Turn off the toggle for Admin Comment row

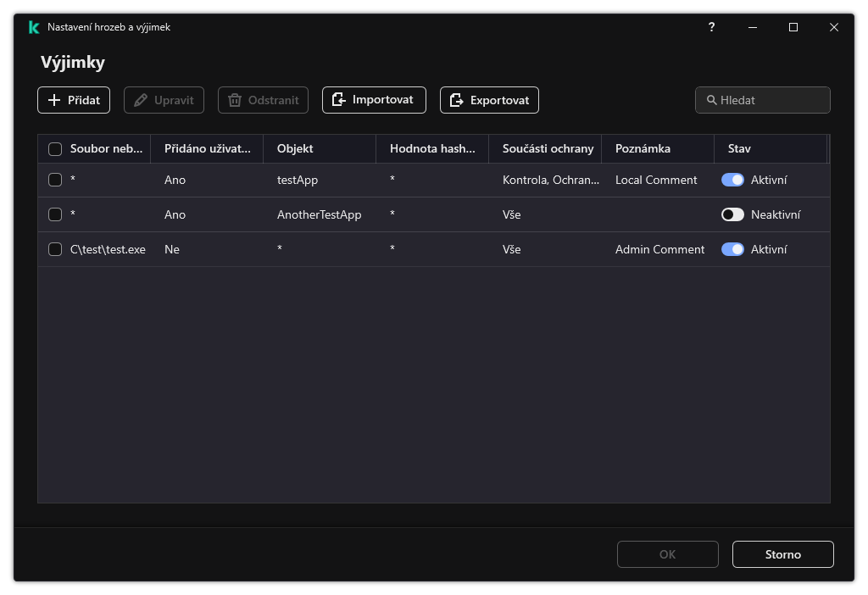pos(732,249)
